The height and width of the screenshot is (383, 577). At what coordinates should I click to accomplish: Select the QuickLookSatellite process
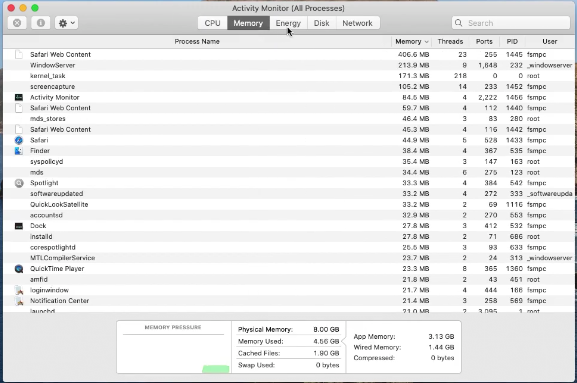click(288, 204)
